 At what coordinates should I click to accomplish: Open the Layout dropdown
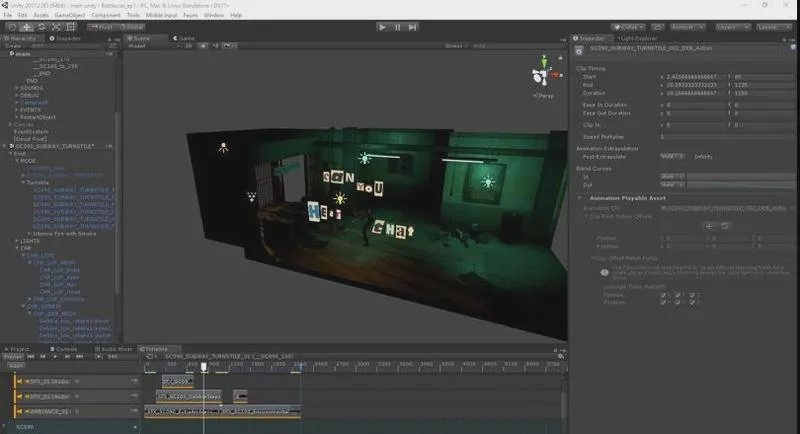(x=773, y=27)
